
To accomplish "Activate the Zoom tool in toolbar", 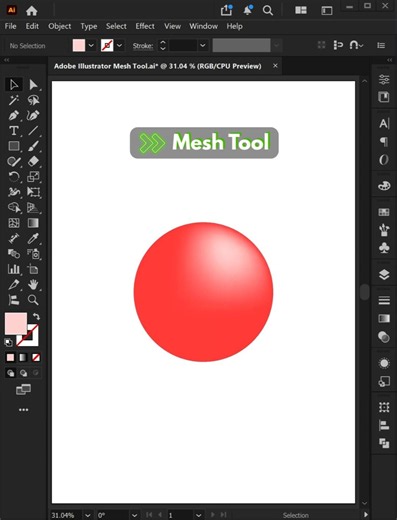I will point(33,300).
